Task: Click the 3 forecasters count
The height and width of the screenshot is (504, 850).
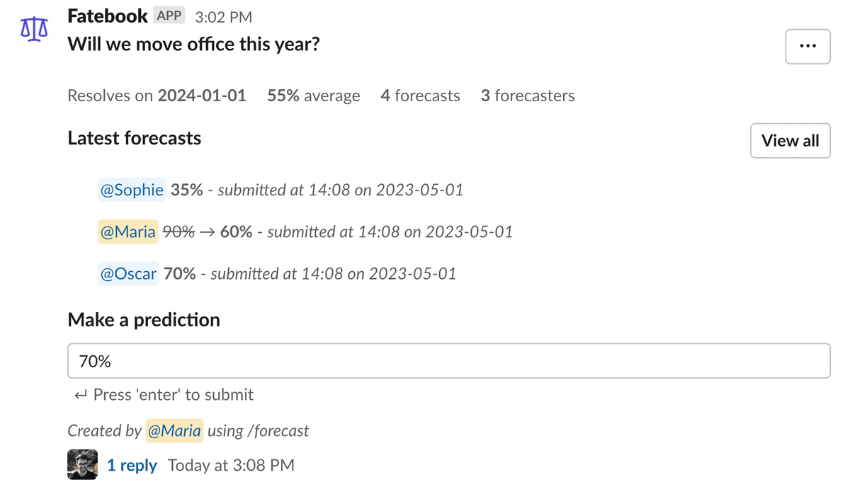Action: pyautogui.click(x=527, y=96)
